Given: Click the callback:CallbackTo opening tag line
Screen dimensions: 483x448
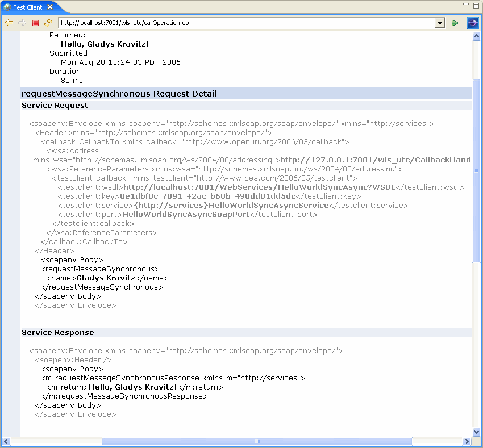Looking at the screenshot, I should click(195, 141).
